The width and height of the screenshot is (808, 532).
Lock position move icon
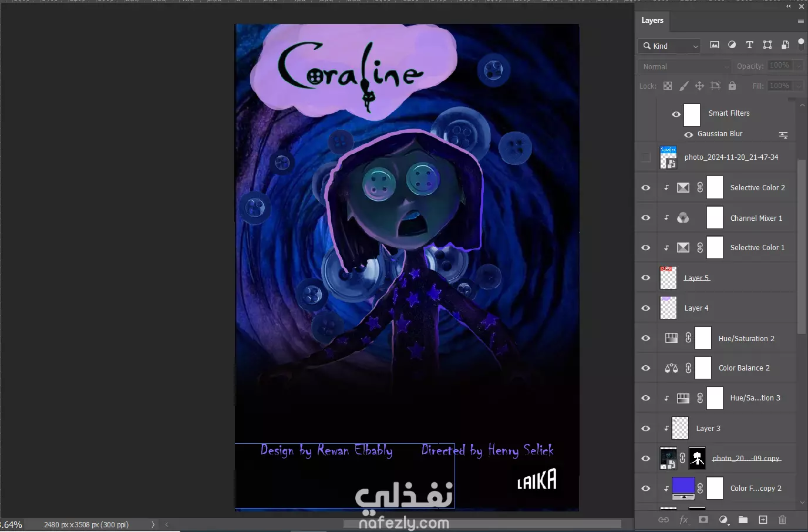(x=699, y=86)
